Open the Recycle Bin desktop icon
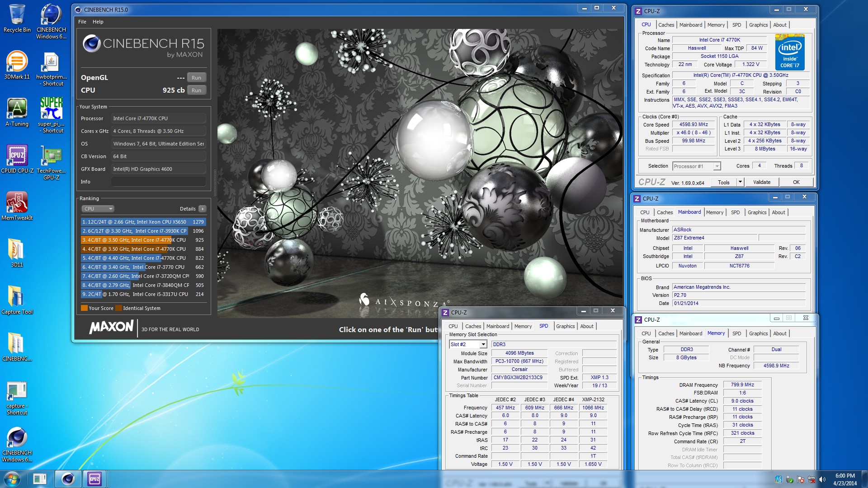 point(17,19)
